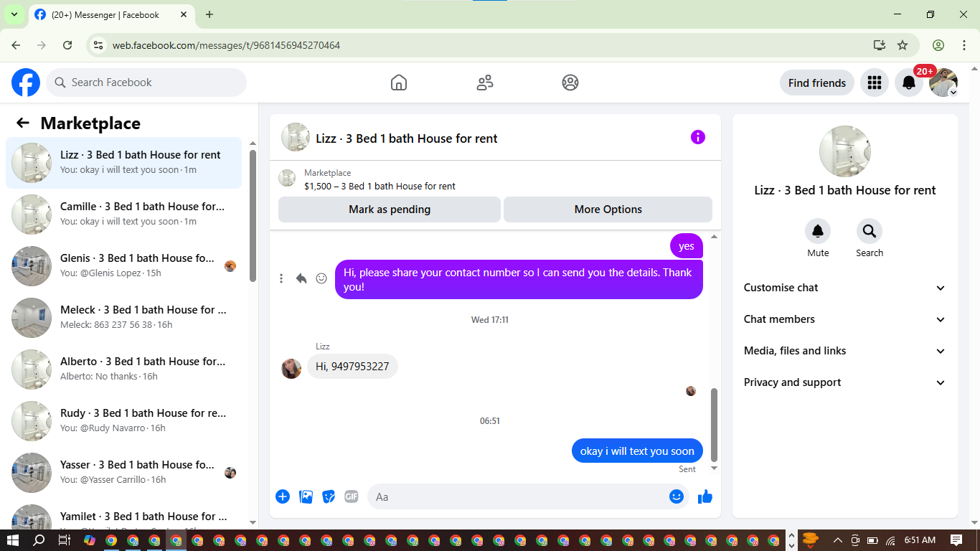Expand the Chat members section
The image size is (980, 551).
coord(845,319)
